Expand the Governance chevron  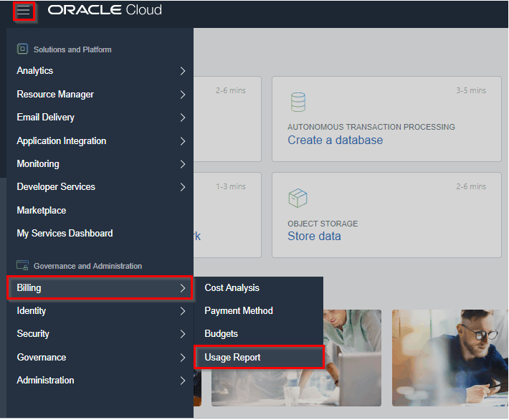pyautogui.click(x=183, y=358)
